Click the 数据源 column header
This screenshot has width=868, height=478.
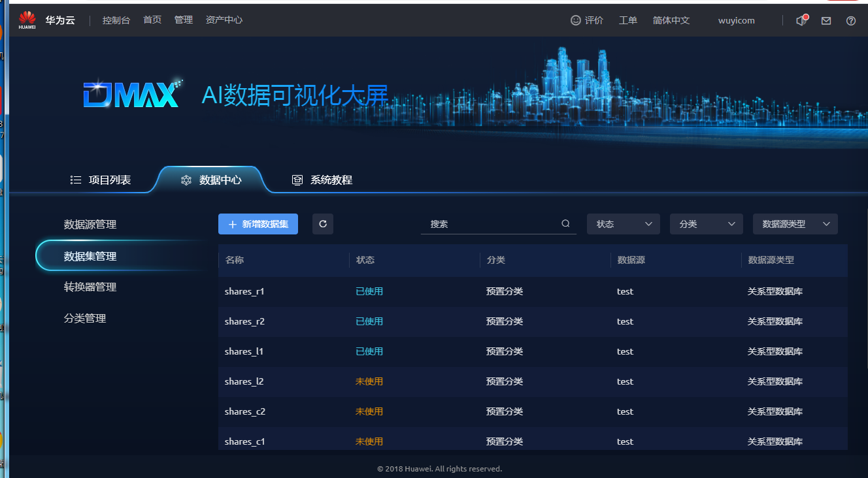point(631,260)
